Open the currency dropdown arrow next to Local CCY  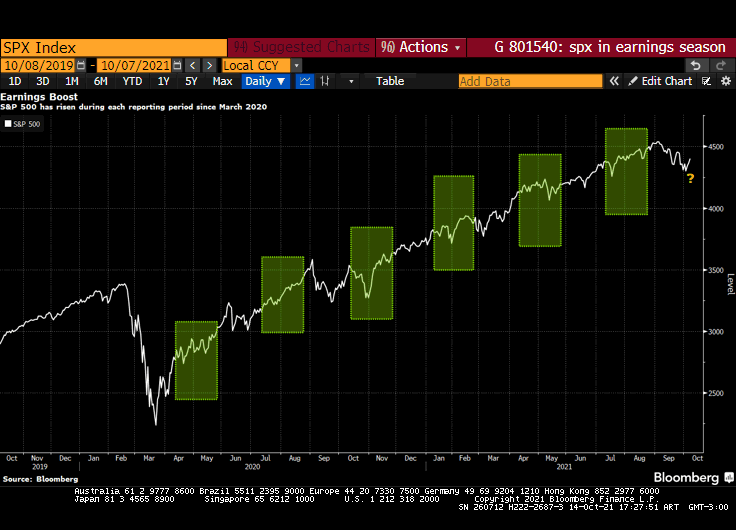(x=297, y=65)
